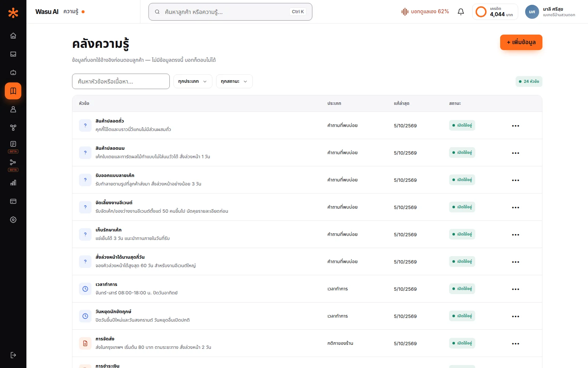
Task: Click the สถานะ column header
Action: click(455, 103)
